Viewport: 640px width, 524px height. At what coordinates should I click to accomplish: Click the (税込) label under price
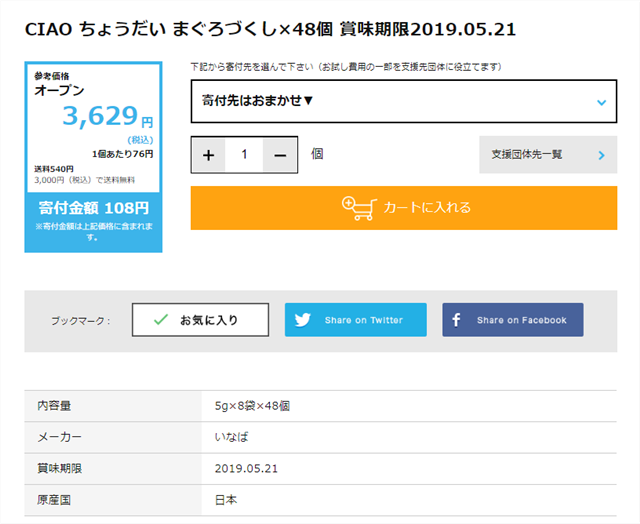coord(140,140)
